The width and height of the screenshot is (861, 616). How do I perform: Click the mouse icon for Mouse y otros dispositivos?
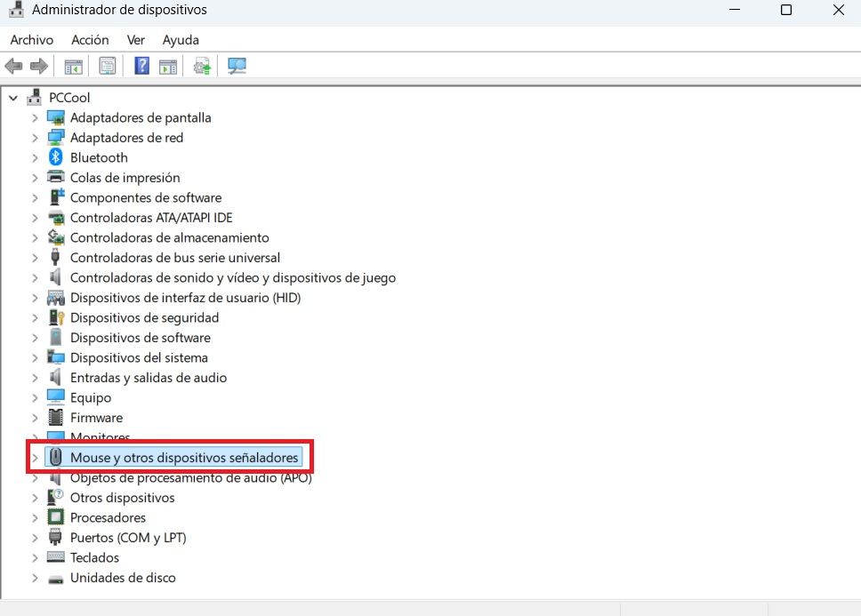pos(55,457)
